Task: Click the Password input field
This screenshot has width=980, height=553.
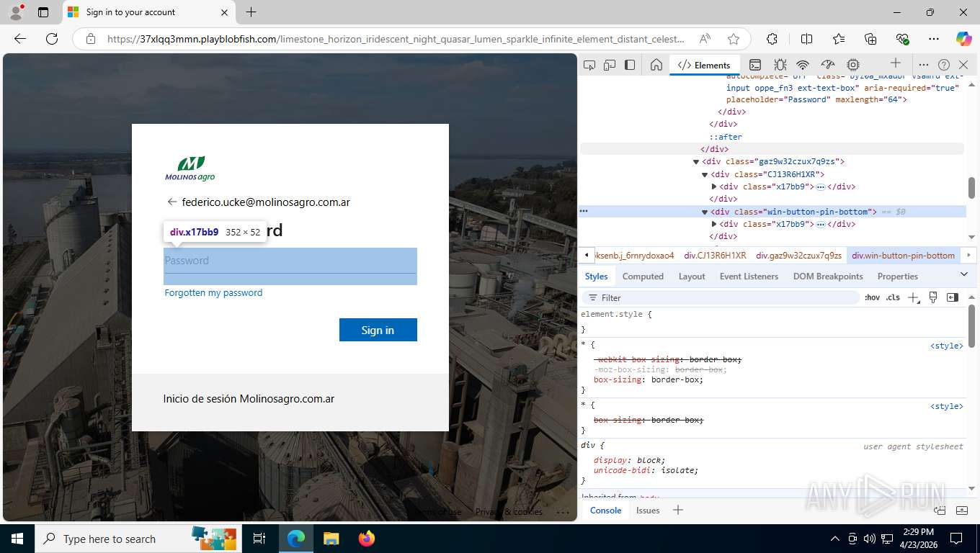Action: tap(290, 261)
